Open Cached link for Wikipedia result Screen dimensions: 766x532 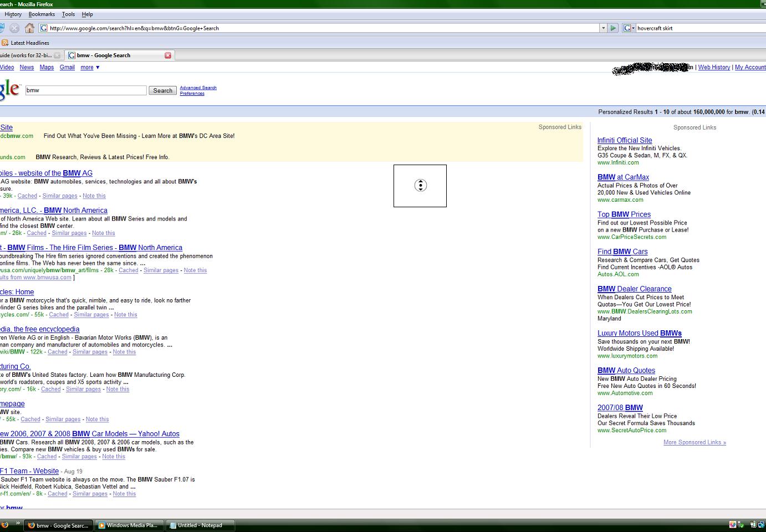(x=58, y=351)
